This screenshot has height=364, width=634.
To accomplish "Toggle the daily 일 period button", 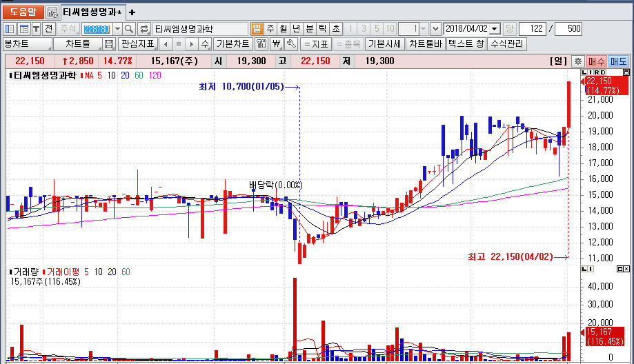I will [257, 29].
